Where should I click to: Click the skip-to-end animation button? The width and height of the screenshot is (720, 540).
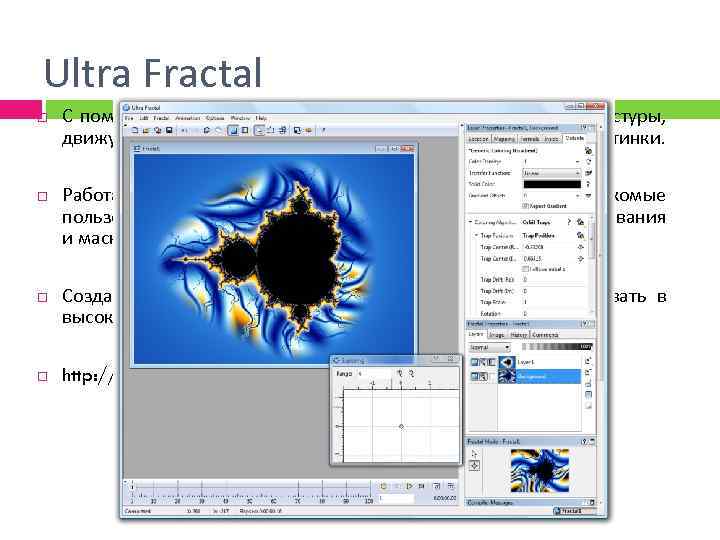coord(422,486)
